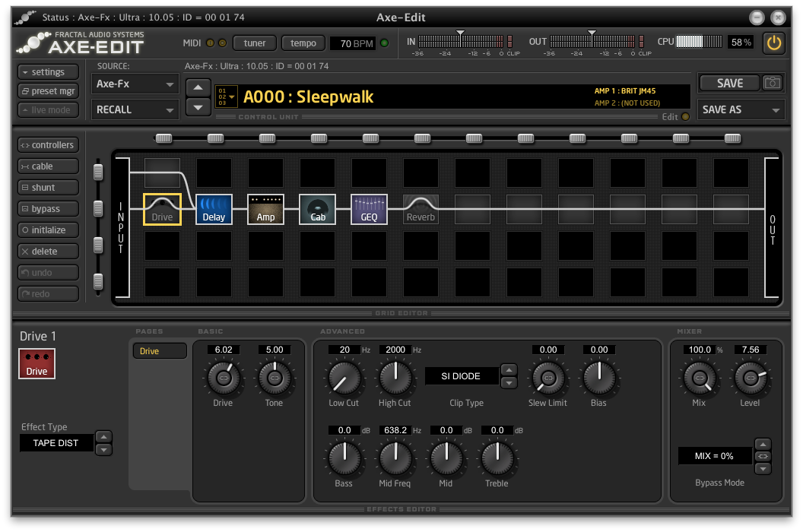Step Clip Type down from SI DIODE
Viewport: 803px width, 532px height.
click(509, 382)
